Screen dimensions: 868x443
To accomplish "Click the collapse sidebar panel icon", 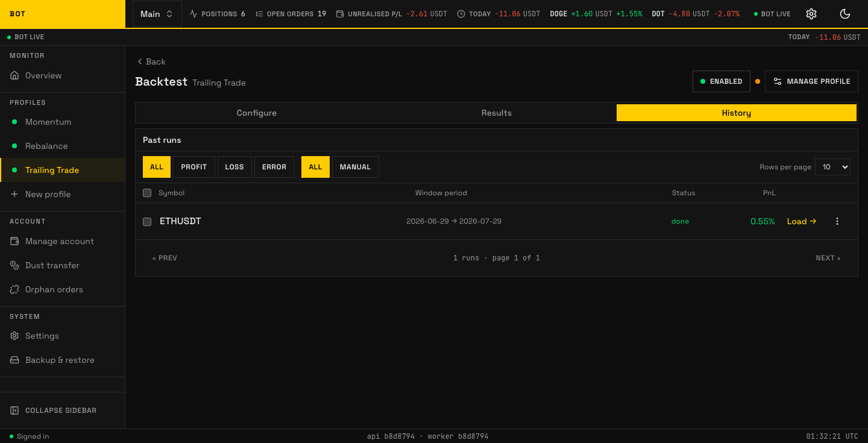I will tap(14, 410).
